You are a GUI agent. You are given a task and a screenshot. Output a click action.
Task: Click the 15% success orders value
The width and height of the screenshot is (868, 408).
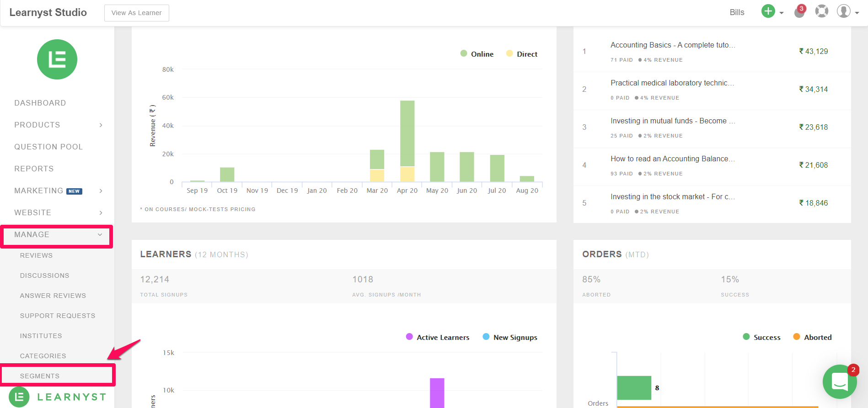point(730,279)
